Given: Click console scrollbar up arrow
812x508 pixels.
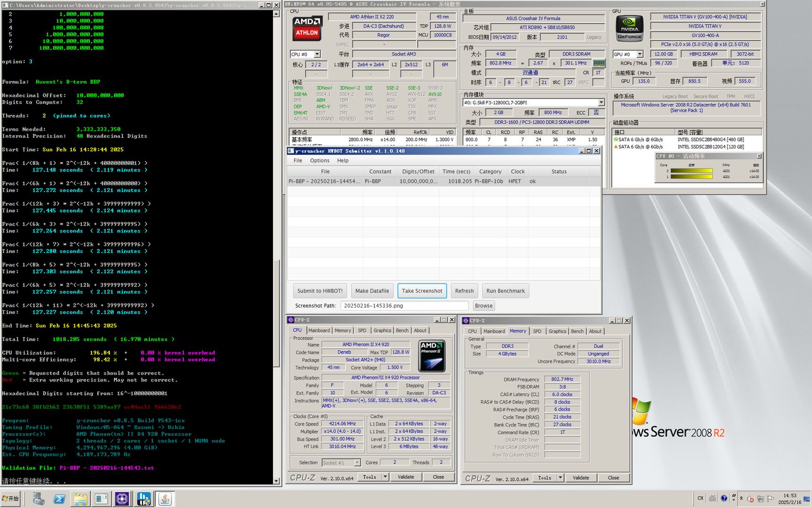Looking at the screenshot, I should [x=276, y=14].
